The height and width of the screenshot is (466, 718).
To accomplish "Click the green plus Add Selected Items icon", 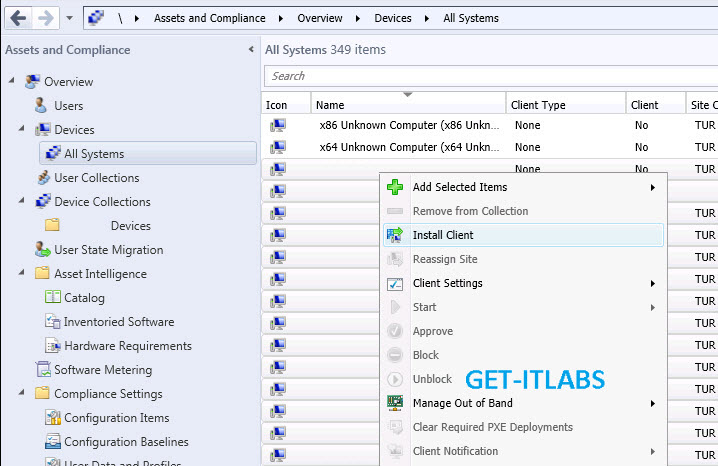I will click(395, 187).
